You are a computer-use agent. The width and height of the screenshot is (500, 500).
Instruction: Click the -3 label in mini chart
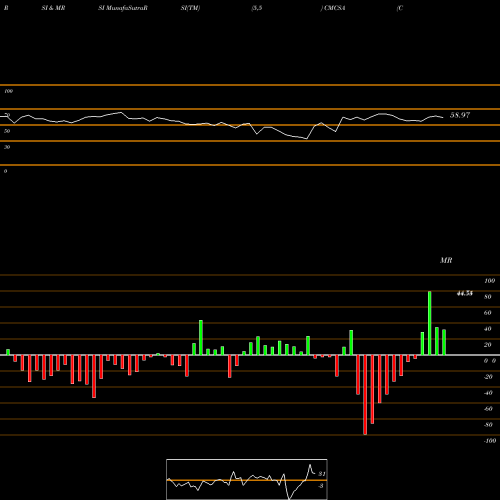(x=321, y=486)
